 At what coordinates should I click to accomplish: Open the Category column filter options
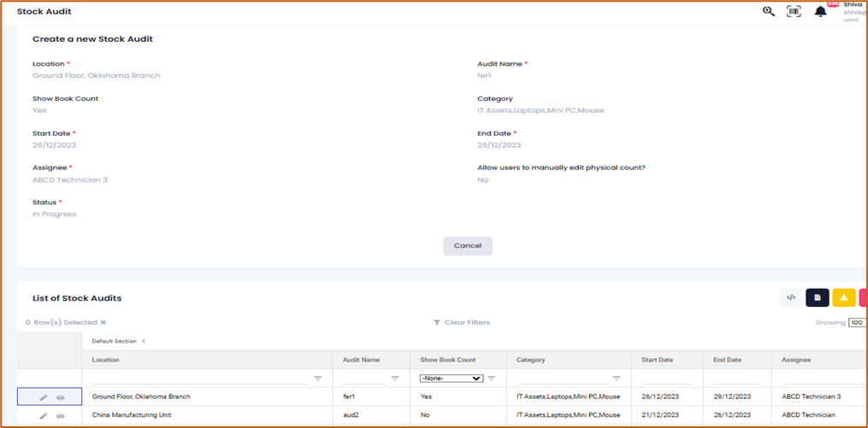point(616,378)
